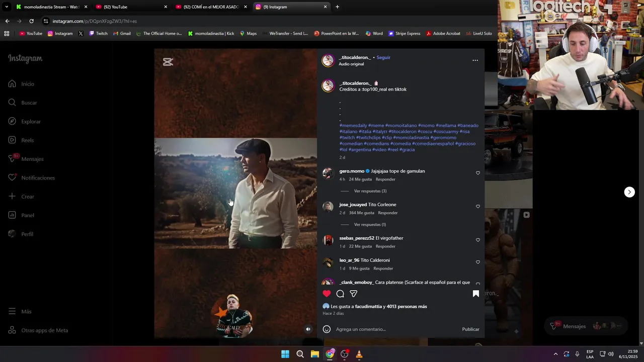Open the X (Twitter) bookmark icon

pyautogui.click(x=80, y=34)
